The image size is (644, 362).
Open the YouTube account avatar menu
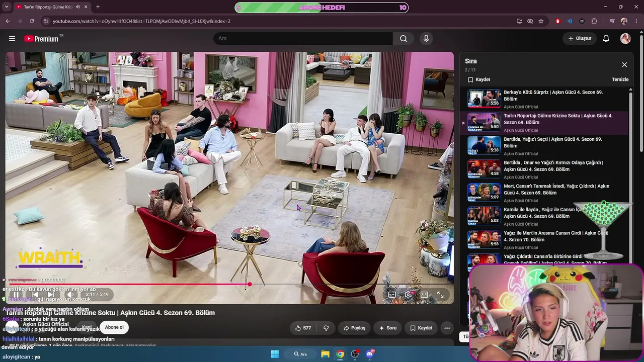[625, 39]
